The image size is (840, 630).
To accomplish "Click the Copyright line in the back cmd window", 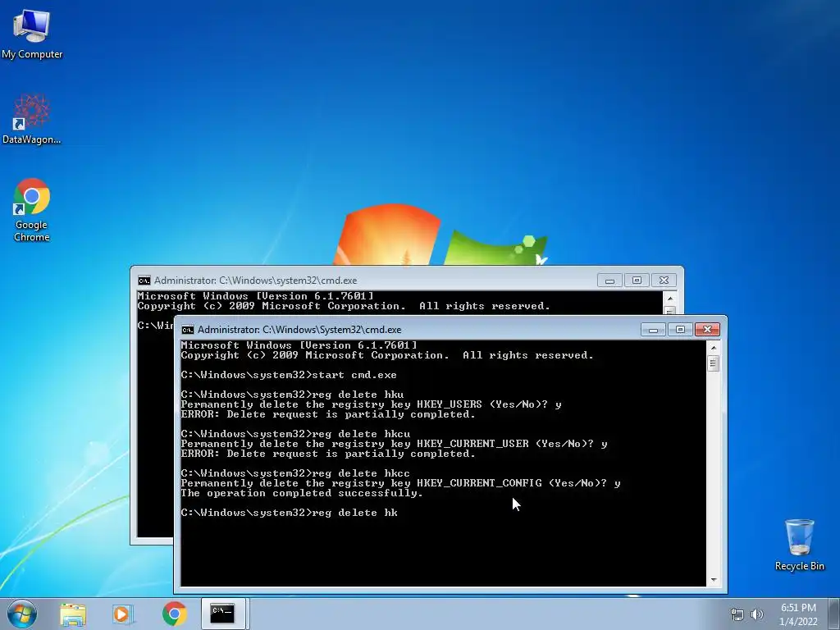I will click(344, 306).
